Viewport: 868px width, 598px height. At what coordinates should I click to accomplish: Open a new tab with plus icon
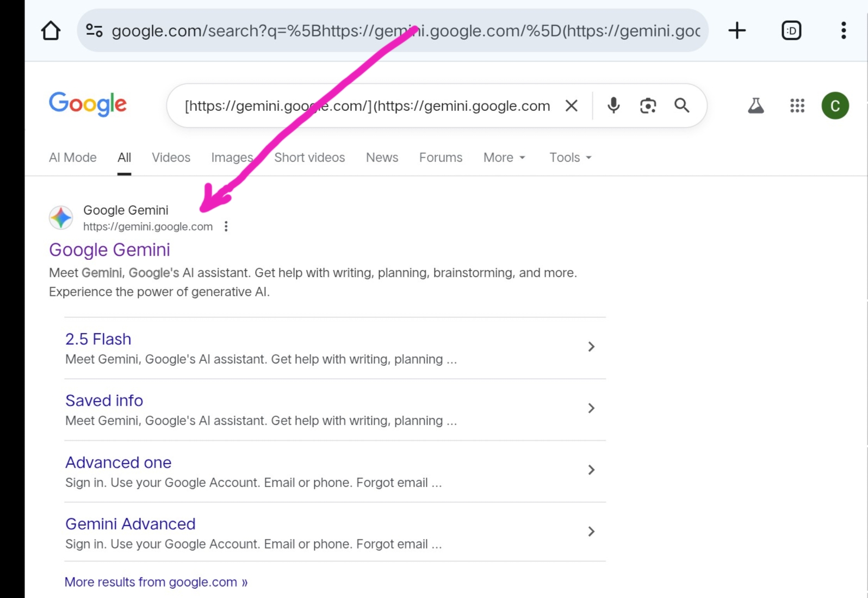coord(737,30)
